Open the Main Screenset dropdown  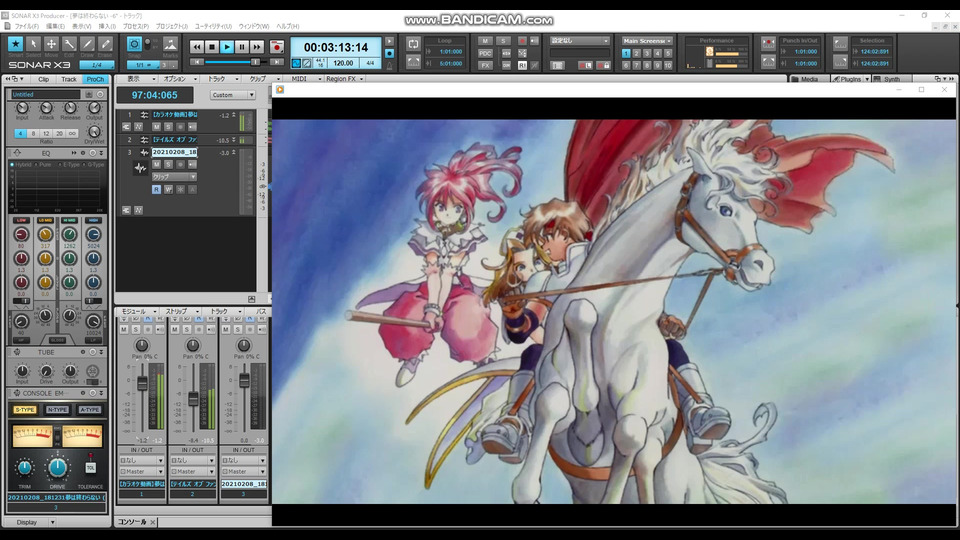tap(647, 41)
